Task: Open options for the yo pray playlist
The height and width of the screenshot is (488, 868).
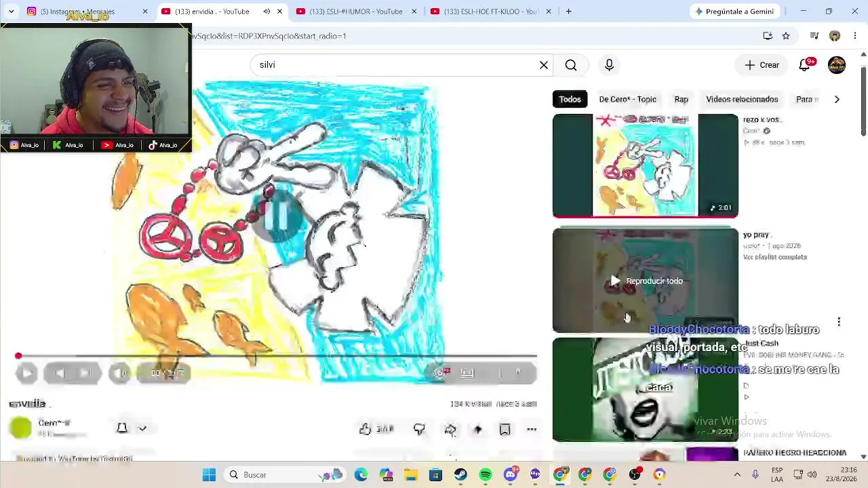Action: click(x=839, y=323)
